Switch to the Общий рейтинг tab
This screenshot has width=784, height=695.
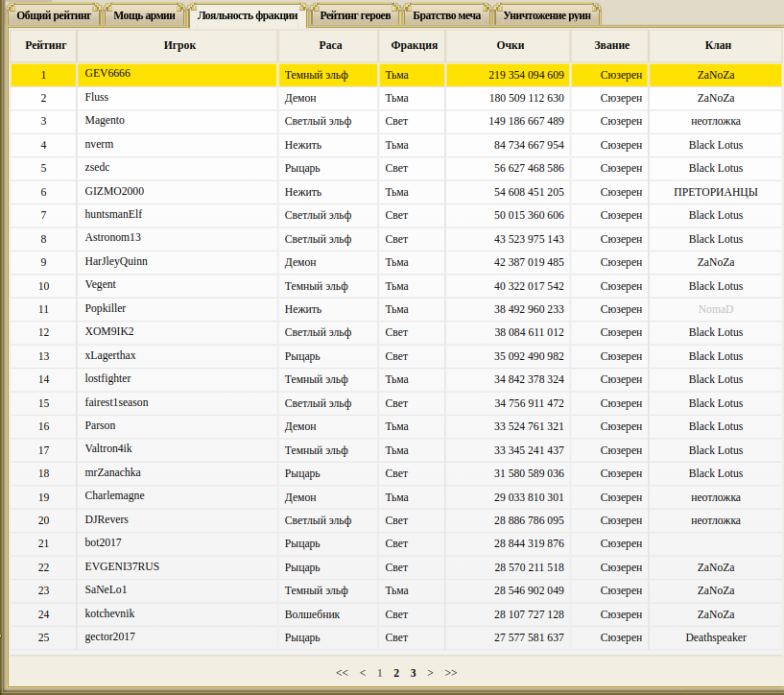click(54, 16)
